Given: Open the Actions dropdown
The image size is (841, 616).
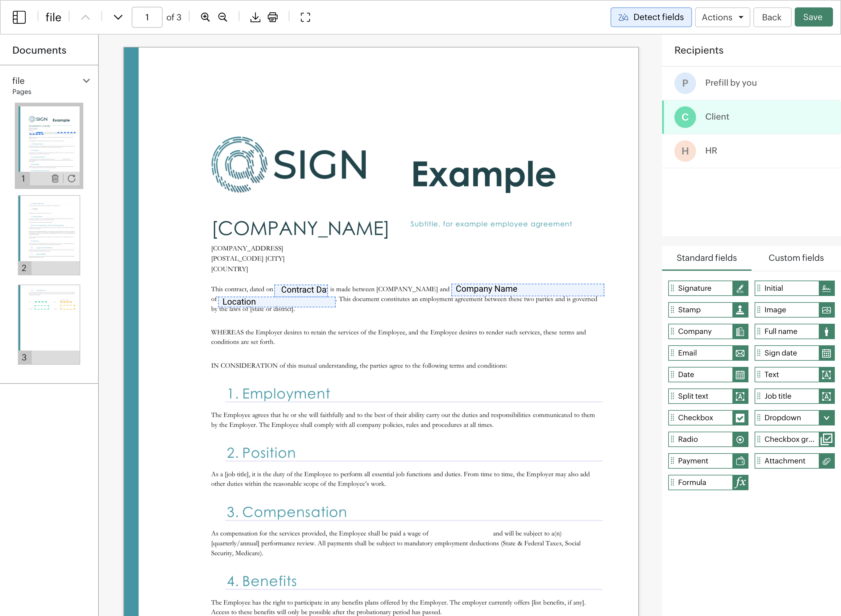Looking at the screenshot, I should click(722, 17).
